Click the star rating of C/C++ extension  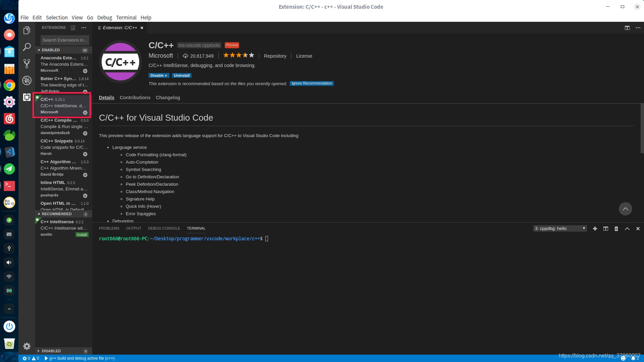tap(239, 55)
